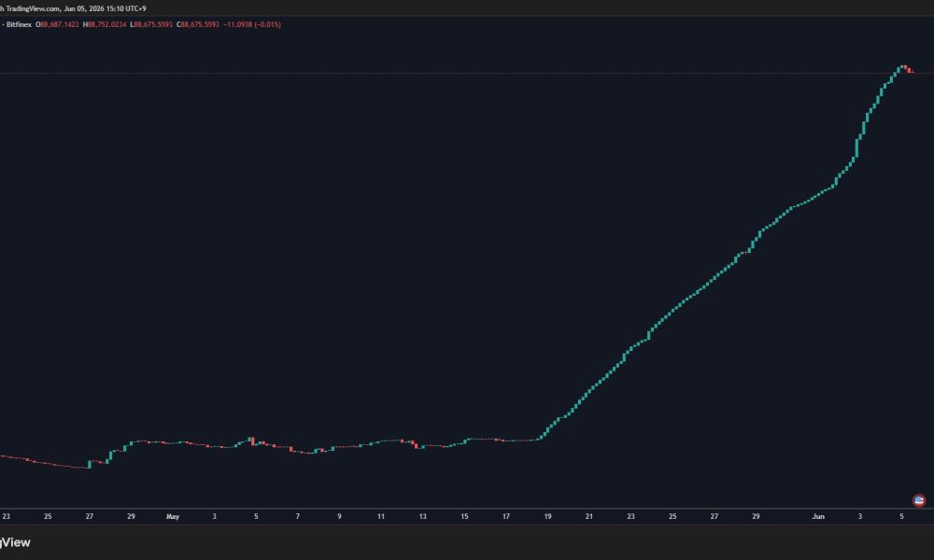The image size is (934, 560).
Task: Click the US flag economic event icon
Action: tap(918, 500)
